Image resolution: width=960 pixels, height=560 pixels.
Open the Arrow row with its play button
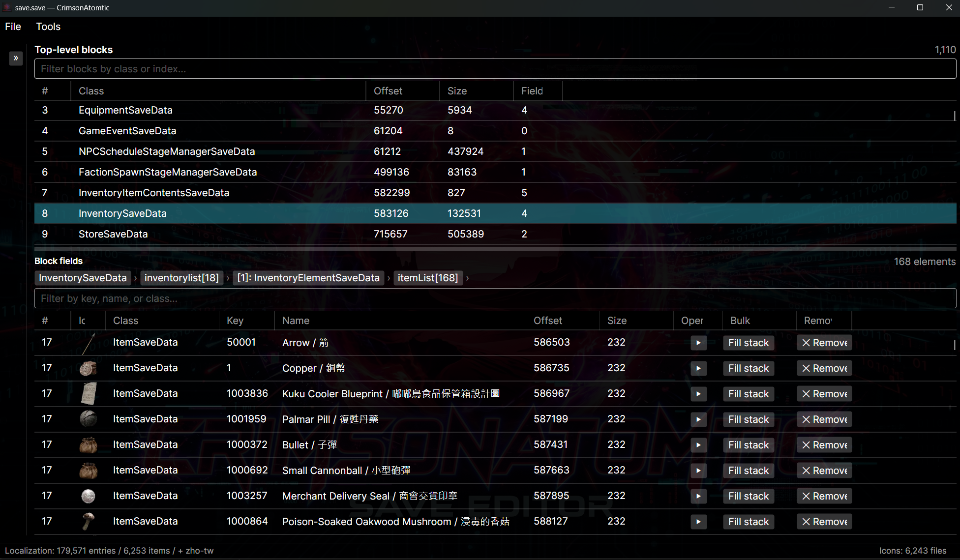click(698, 343)
